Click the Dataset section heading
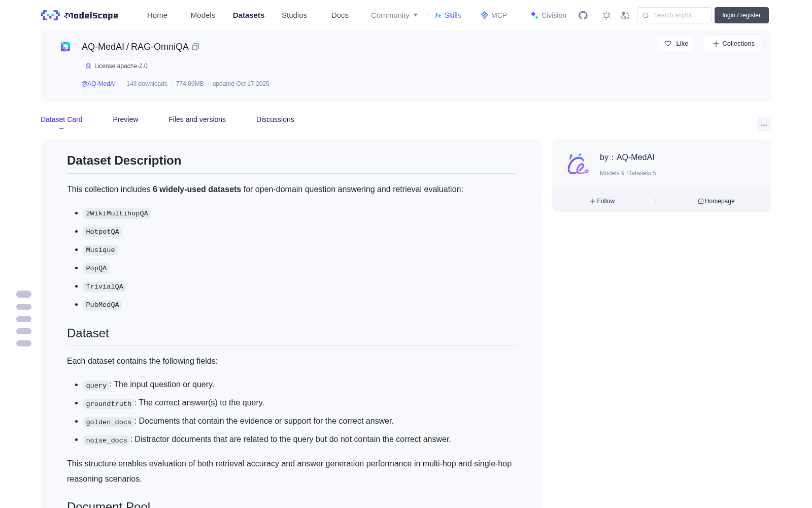812x508 pixels. [x=88, y=333]
